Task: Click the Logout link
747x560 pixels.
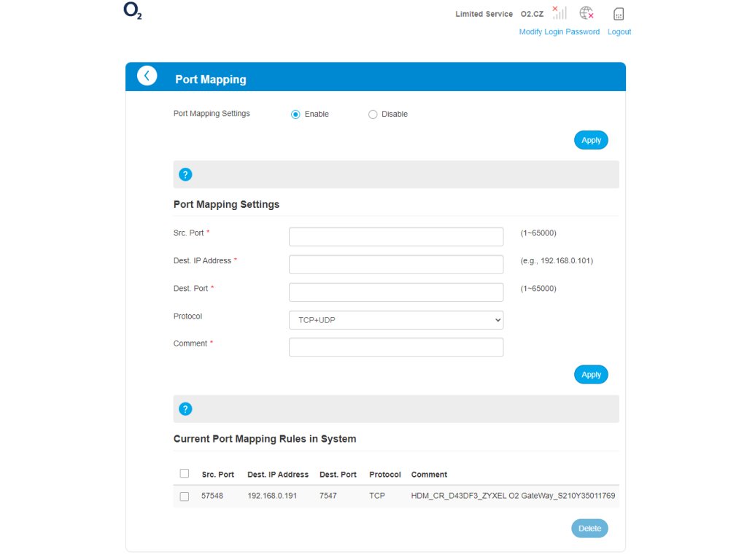Action: (619, 32)
